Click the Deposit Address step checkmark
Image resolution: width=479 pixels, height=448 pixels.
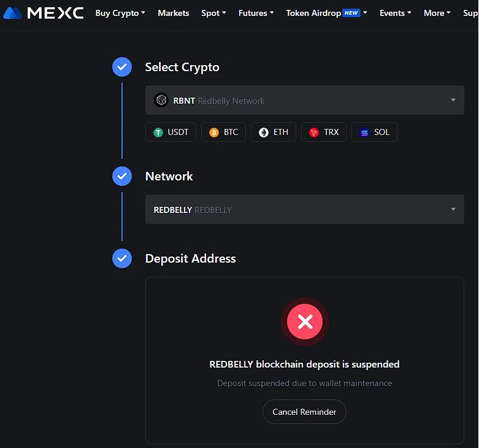pos(122,258)
